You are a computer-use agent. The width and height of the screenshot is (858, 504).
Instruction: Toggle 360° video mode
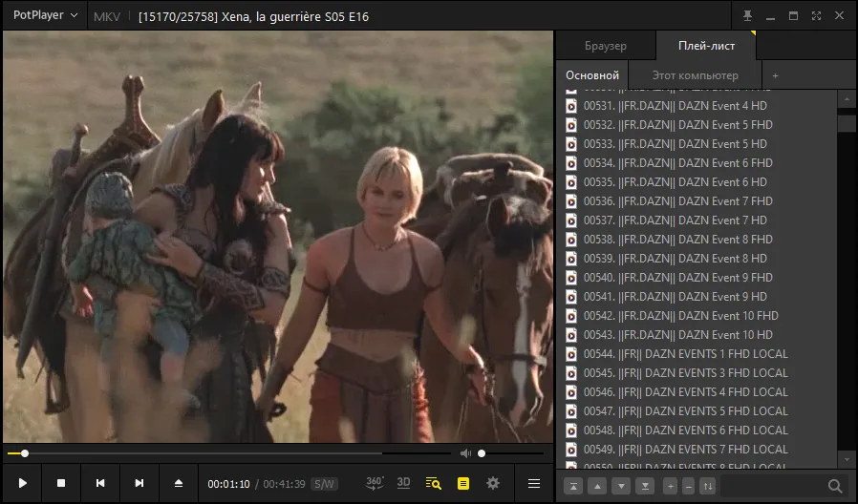[375, 483]
